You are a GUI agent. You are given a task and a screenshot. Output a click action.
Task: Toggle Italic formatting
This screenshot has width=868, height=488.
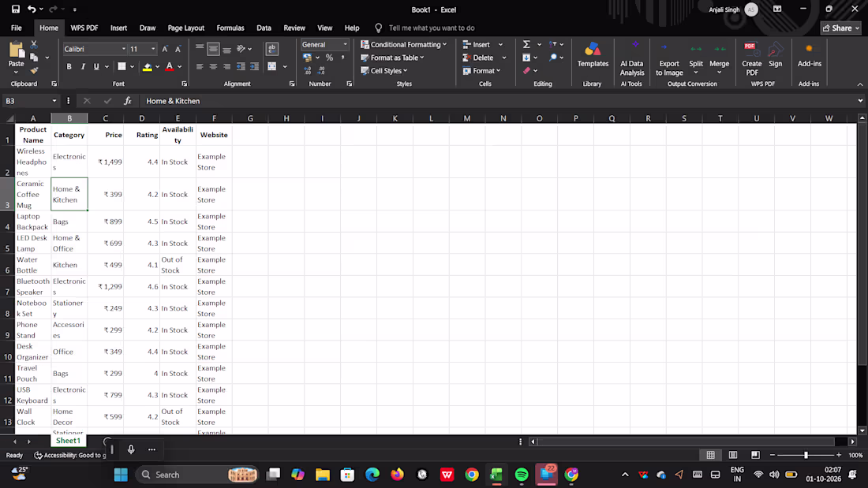(83, 66)
